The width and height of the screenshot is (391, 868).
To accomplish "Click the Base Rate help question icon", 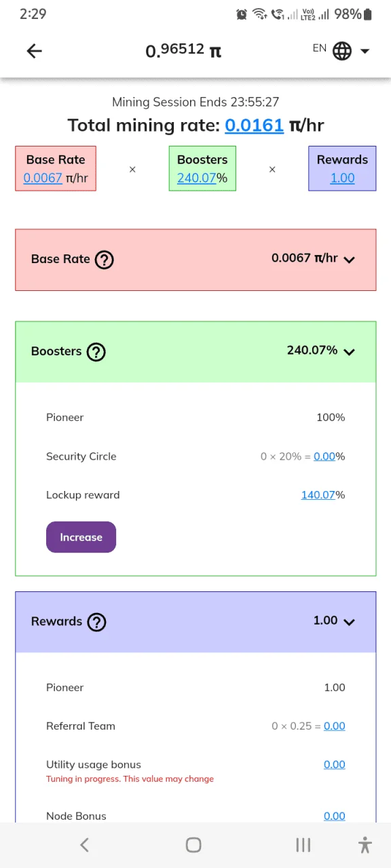I will (x=104, y=260).
